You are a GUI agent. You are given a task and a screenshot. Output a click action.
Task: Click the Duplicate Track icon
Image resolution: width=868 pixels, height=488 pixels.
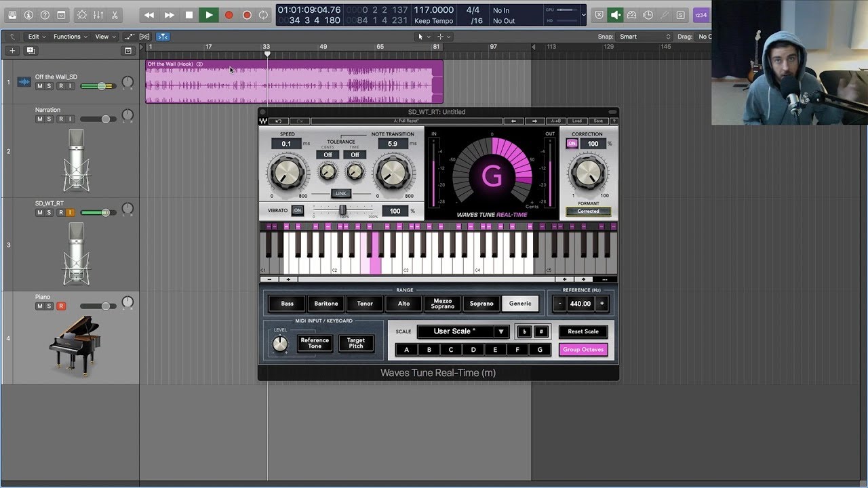31,51
